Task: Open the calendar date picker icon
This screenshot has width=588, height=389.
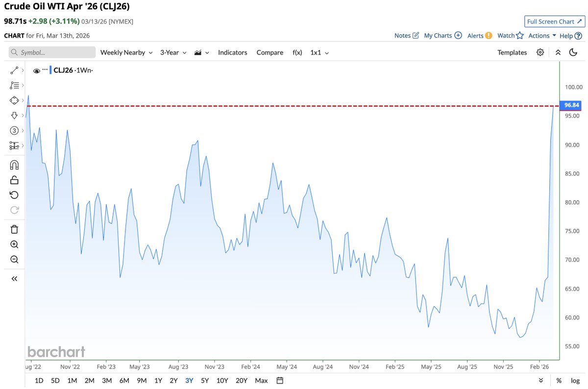Action: [x=279, y=380]
